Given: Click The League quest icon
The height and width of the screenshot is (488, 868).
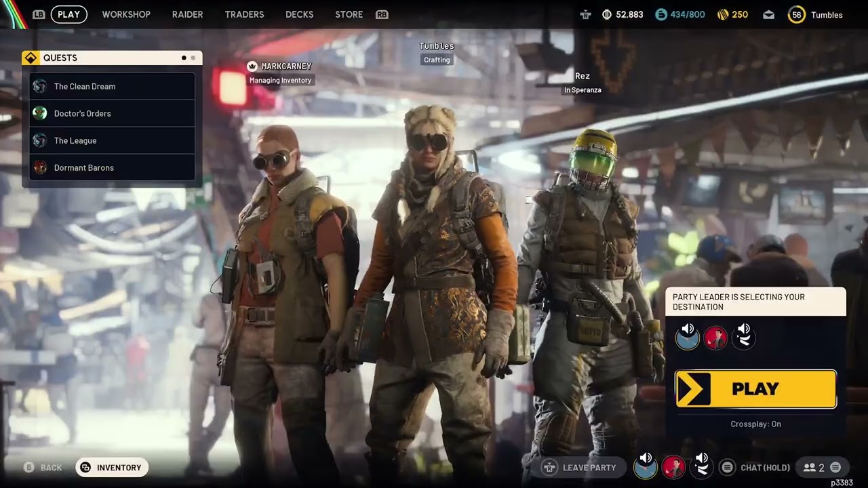Looking at the screenshot, I should 40,140.
